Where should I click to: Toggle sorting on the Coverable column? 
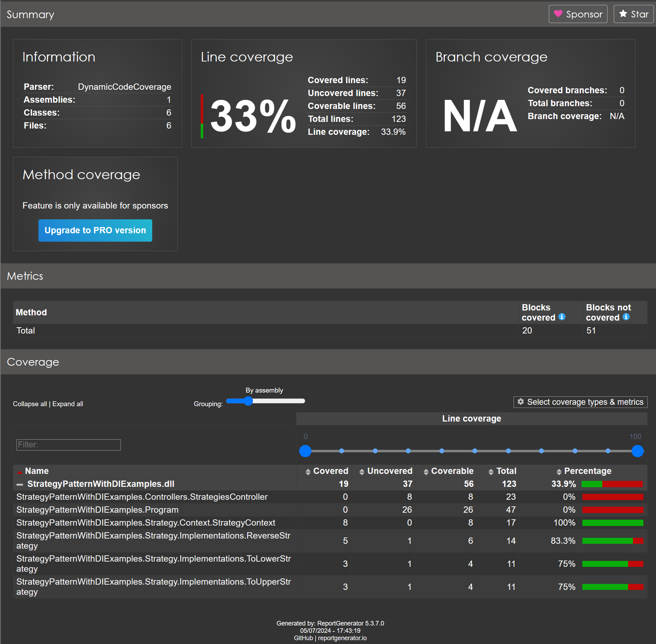pos(425,471)
